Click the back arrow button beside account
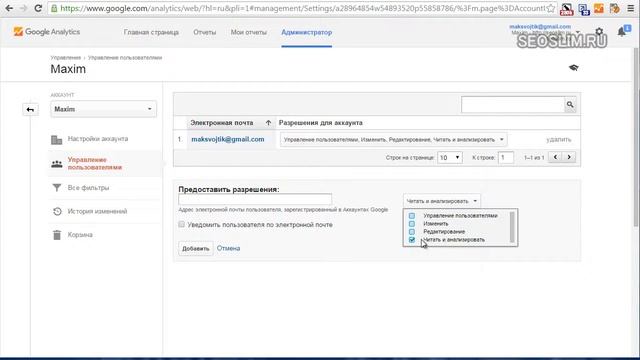Screen dimensions: 640x360 [x=30, y=109]
